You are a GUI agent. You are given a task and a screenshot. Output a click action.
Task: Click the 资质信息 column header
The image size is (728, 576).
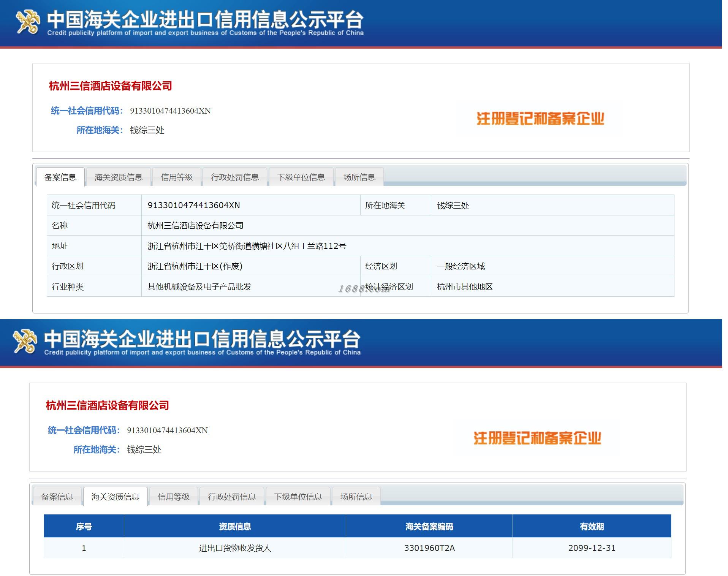pyautogui.click(x=235, y=526)
